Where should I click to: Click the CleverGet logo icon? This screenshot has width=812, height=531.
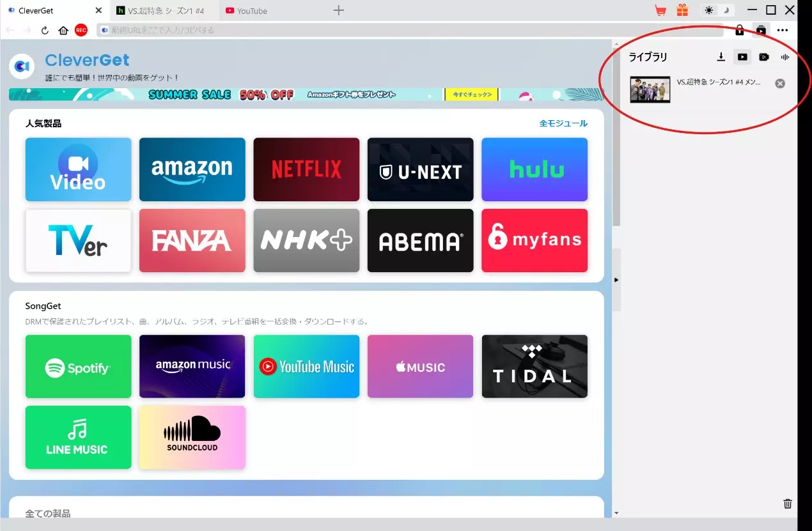coord(22,66)
